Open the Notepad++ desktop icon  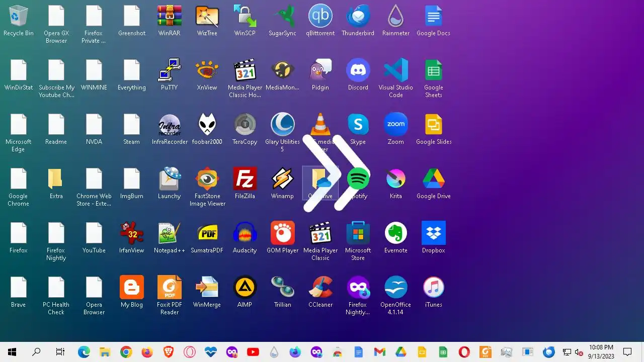[169, 238]
